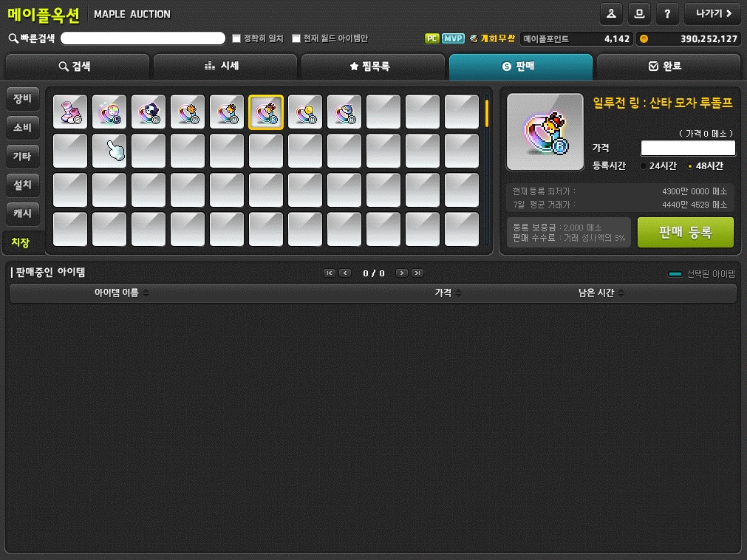Screen dimensions: 747x560
Task: Click the large selected item preview image
Action: coord(545,132)
